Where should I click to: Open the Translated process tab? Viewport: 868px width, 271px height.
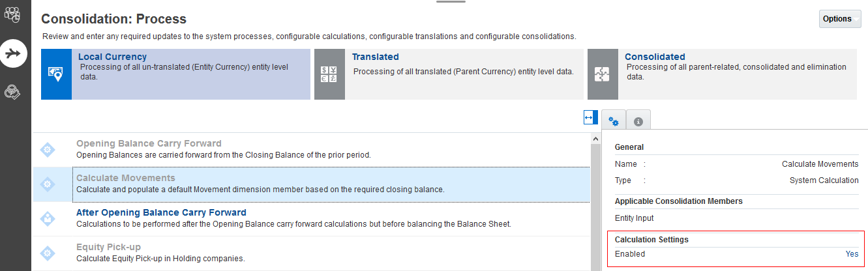375,57
